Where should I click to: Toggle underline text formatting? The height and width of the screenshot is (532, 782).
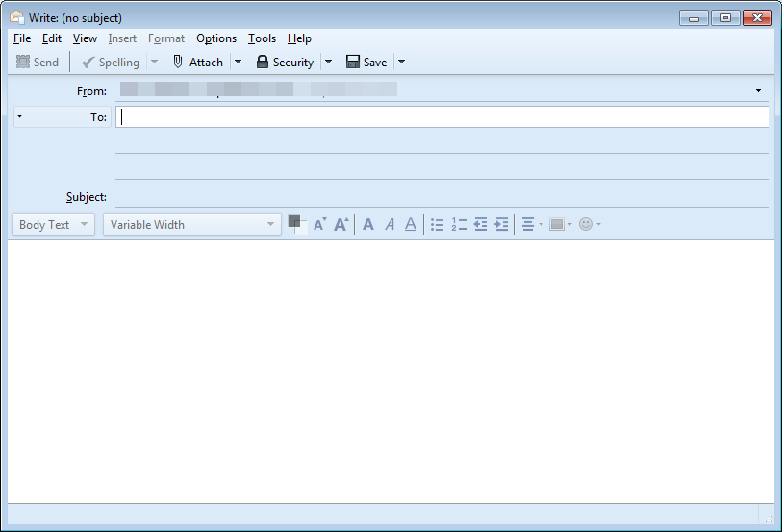click(411, 225)
